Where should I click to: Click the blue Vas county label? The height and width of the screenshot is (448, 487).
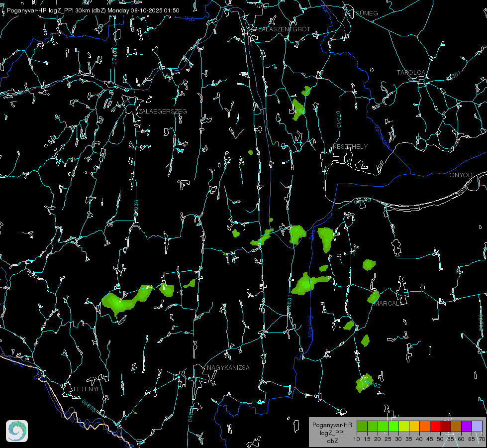point(190,19)
